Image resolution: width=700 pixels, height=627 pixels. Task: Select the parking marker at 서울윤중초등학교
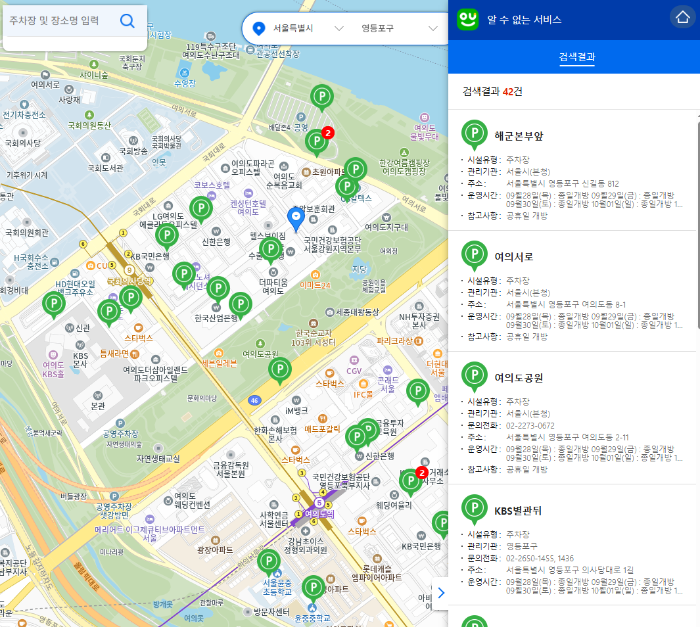coord(269,562)
